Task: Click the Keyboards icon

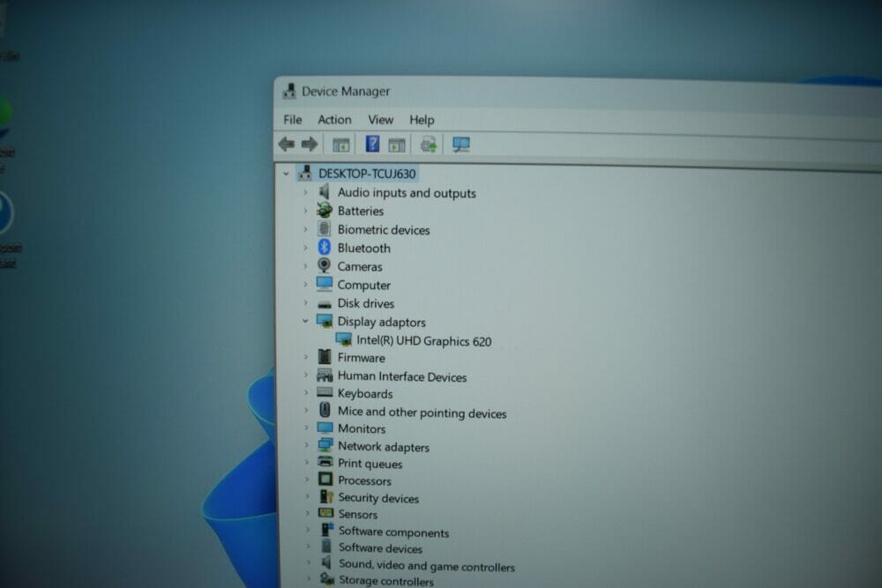Action: coord(325,392)
